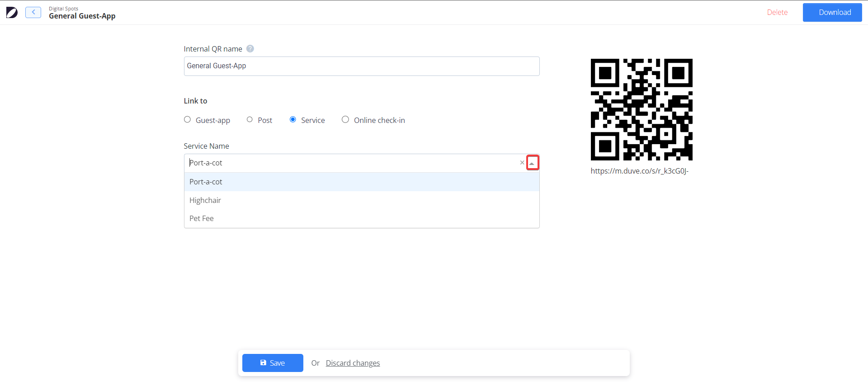Screen dimensions: 868x386
Task: Click the Internal QR name label
Action: coord(213,49)
